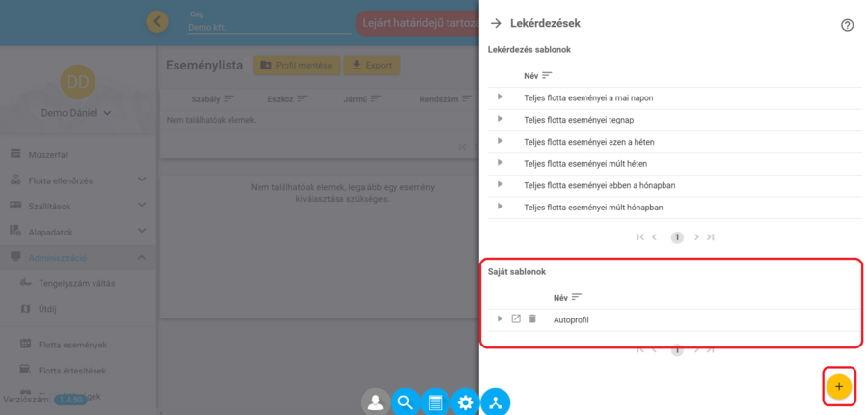Close the Lekérdezések panel with the arrow
The height and width of the screenshot is (415, 868).
click(496, 23)
